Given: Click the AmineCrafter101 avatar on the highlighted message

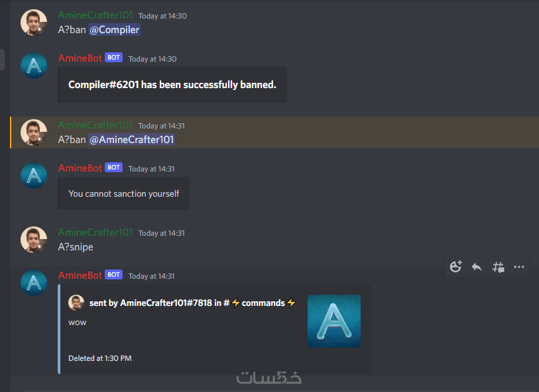Looking at the screenshot, I should (x=34, y=132).
